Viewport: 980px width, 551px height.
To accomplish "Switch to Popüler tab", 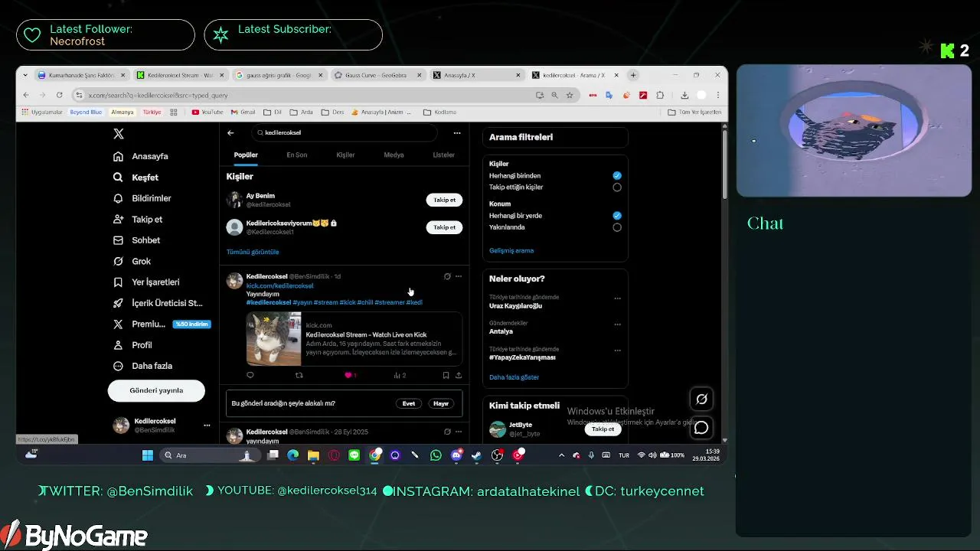I will point(246,155).
